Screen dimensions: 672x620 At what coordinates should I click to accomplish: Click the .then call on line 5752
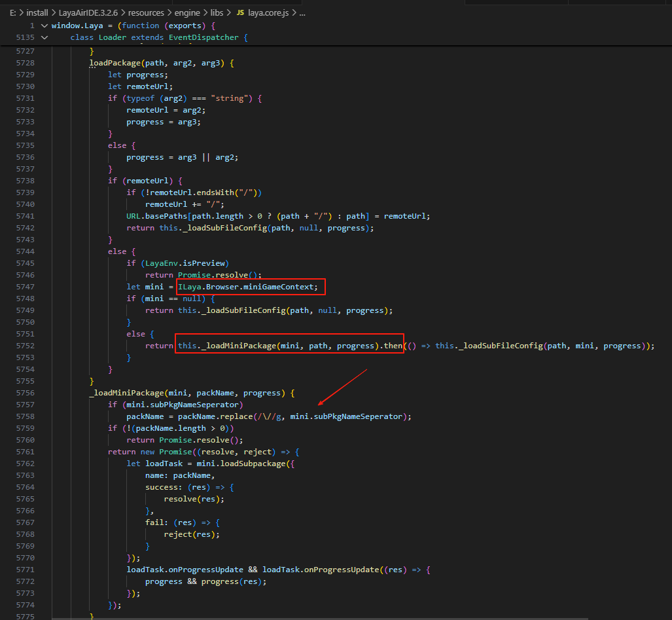(x=391, y=346)
